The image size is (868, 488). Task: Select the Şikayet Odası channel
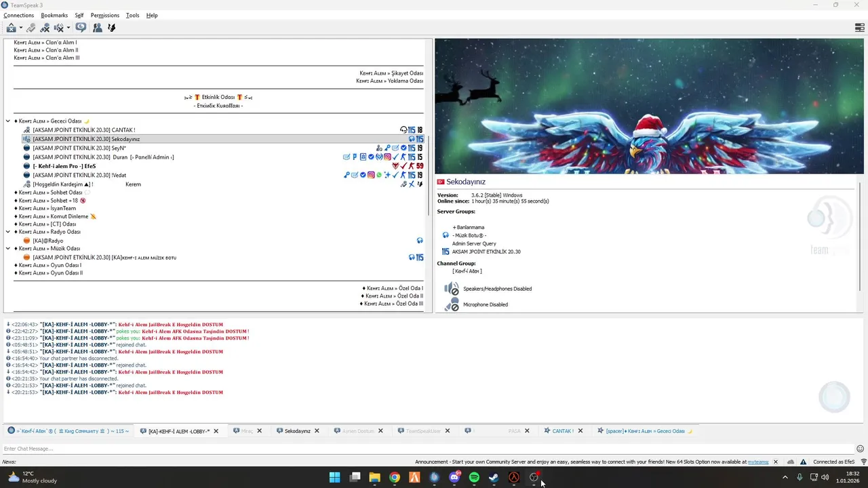point(391,73)
